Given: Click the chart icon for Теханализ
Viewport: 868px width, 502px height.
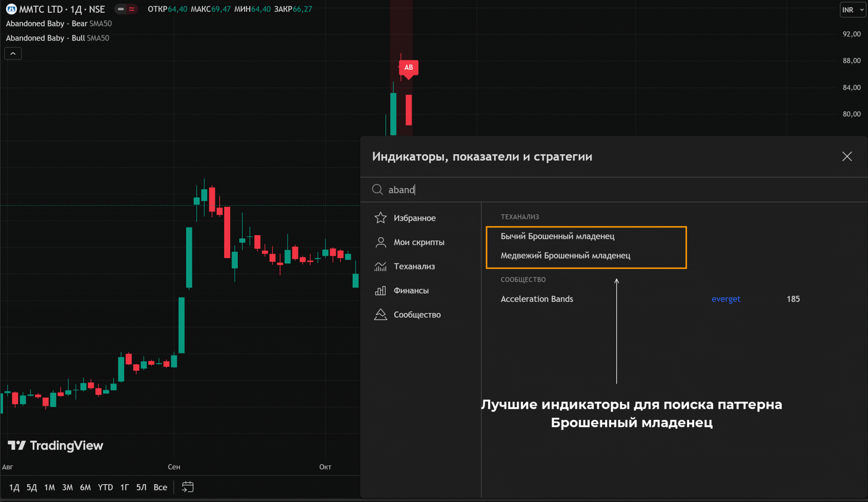Looking at the screenshot, I should (380, 266).
